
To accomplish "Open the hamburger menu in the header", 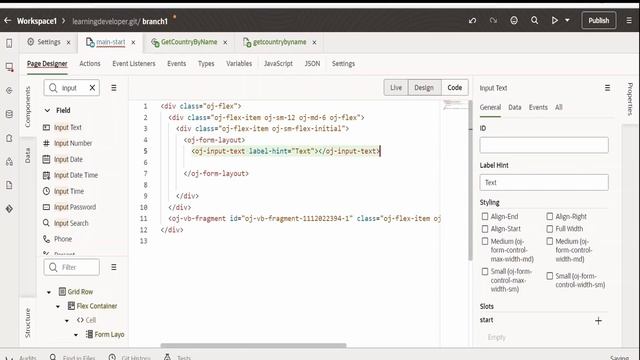I will [629, 20].
